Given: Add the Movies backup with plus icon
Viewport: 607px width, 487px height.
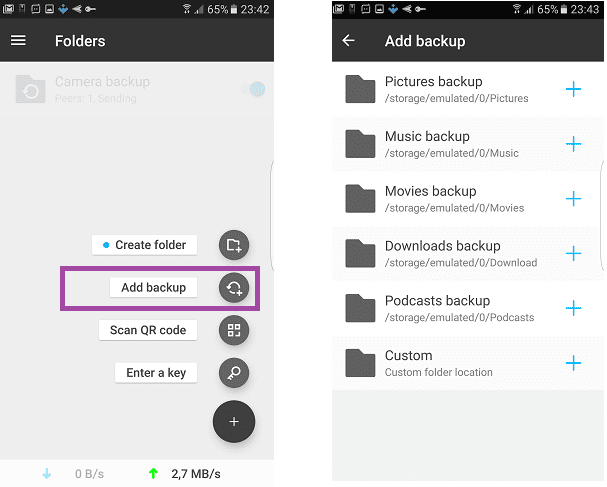Looking at the screenshot, I should [x=573, y=199].
